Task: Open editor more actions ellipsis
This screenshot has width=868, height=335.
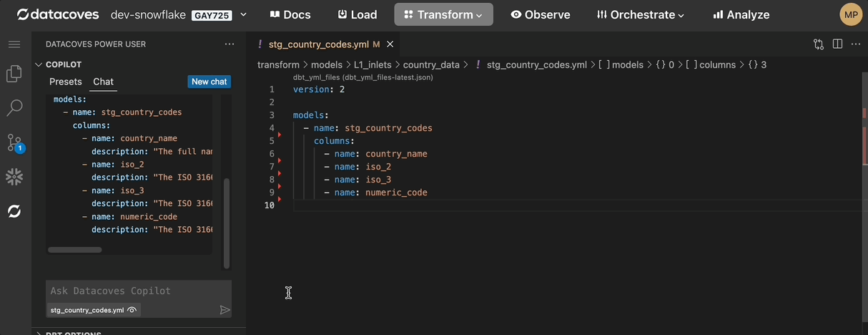Action: coord(855,44)
